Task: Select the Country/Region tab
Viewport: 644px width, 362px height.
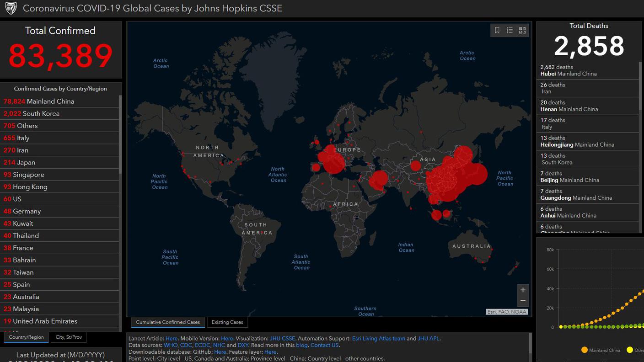Action: pyautogui.click(x=26, y=337)
